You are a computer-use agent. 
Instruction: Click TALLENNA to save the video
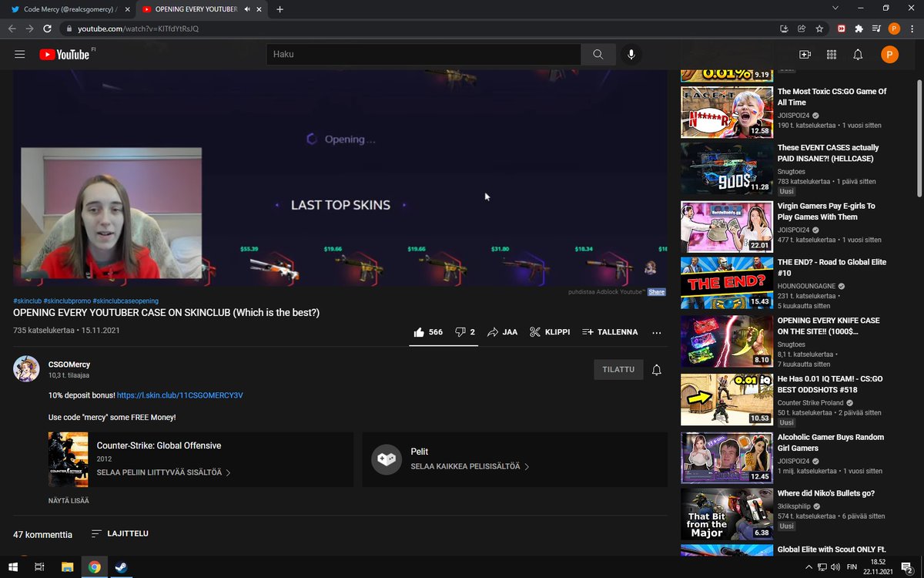click(610, 332)
